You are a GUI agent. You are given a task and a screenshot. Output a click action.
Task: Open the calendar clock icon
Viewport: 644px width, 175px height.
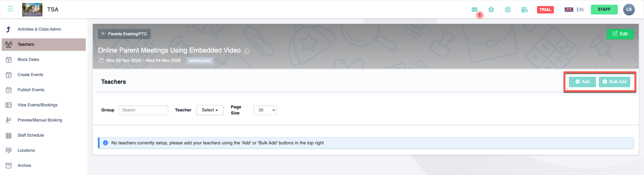(x=525, y=10)
